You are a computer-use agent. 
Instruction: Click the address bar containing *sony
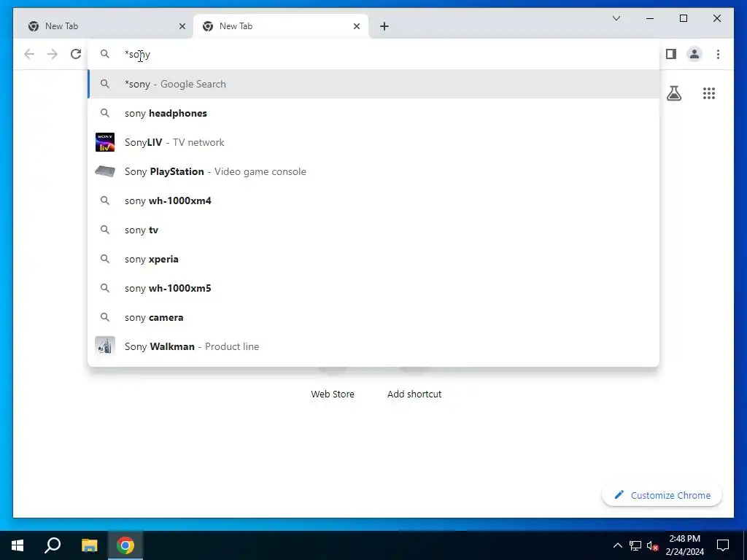(373, 54)
